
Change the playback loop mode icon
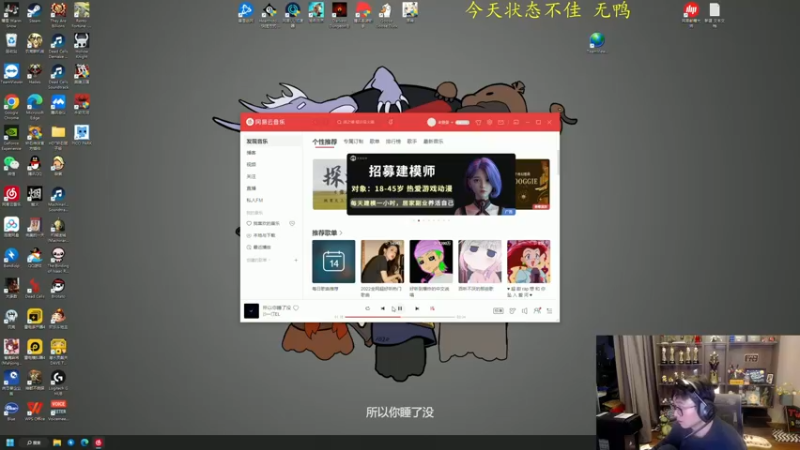[x=367, y=309]
